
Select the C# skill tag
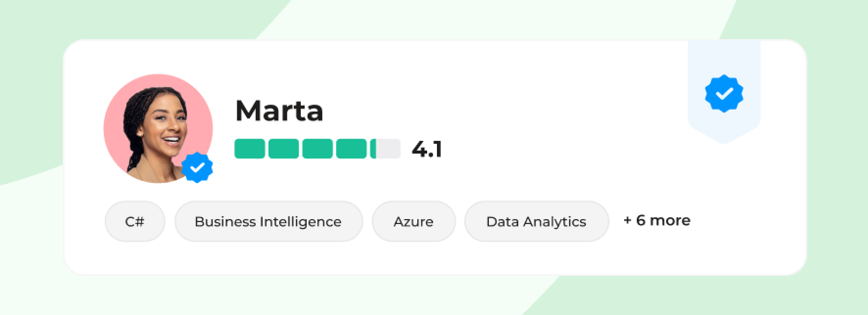135,222
